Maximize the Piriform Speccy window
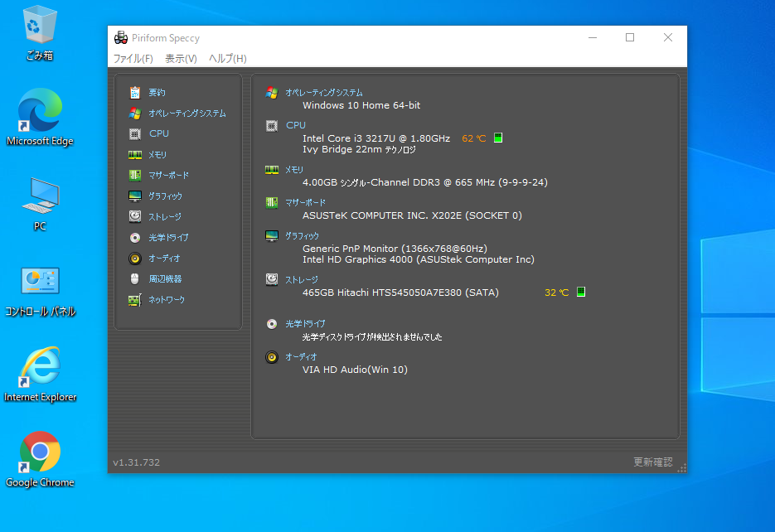This screenshot has width=775, height=532. pos(630,37)
